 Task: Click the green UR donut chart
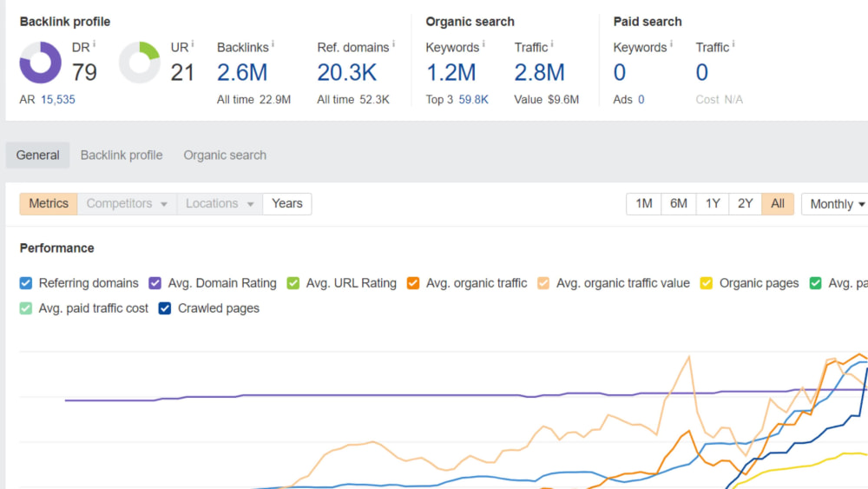point(140,62)
